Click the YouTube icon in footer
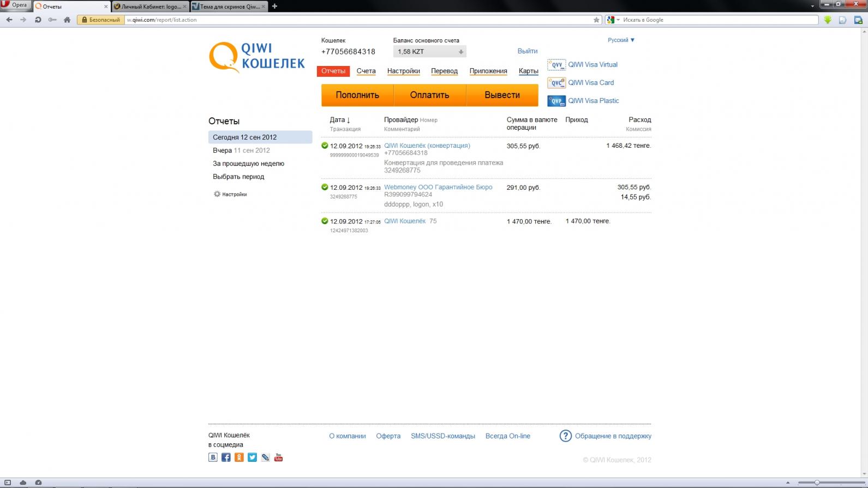The image size is (868, 488). pyautogui.click(x=278, y=457)
